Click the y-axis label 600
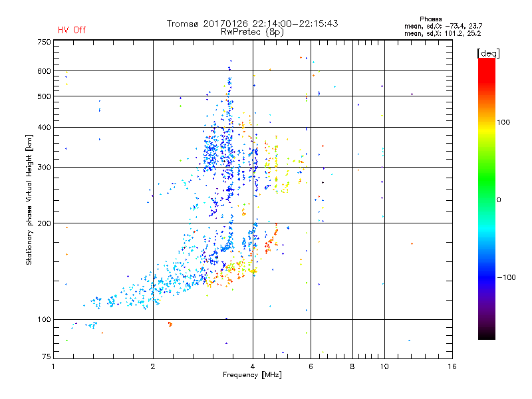Image resolution: width=532 pixels, height=399 pixels. (45, 71)
